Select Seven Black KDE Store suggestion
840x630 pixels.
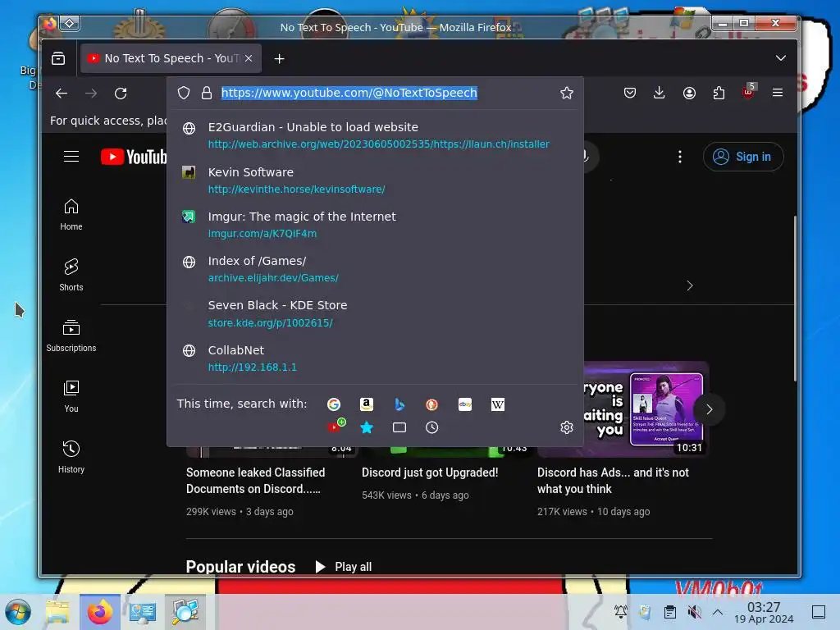pyautogui.click(x=375, y=313)
